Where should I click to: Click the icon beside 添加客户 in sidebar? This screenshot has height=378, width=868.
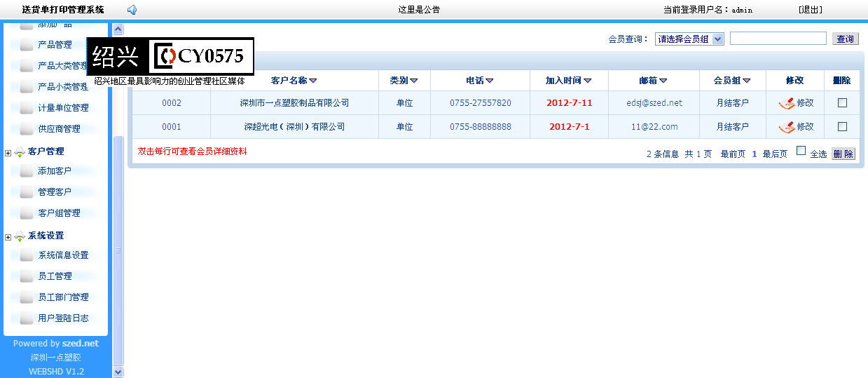pyautogui.click(x=27, y=171)
